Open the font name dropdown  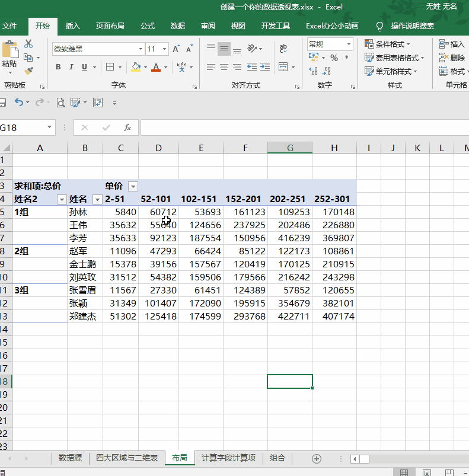[x=141, y=49]
